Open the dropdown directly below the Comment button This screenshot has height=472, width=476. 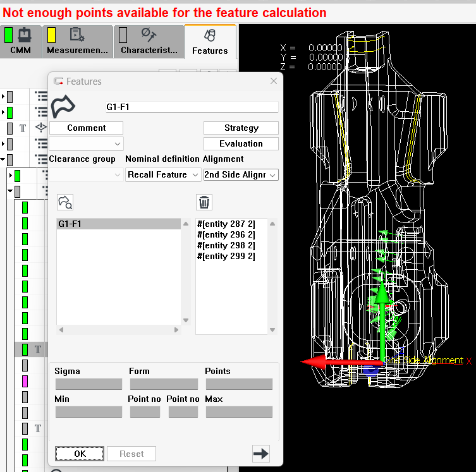pos(87,144)
